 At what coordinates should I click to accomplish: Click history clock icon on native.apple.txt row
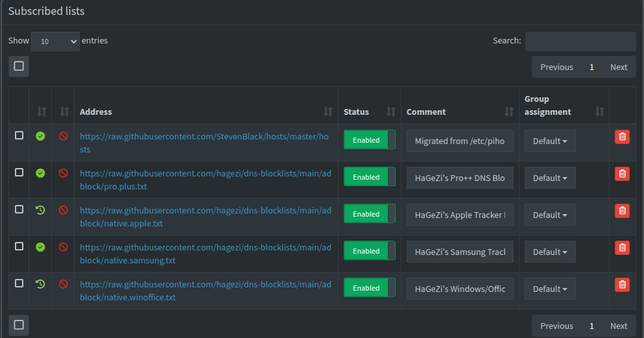pyautogui.click(x=40, y=210)
